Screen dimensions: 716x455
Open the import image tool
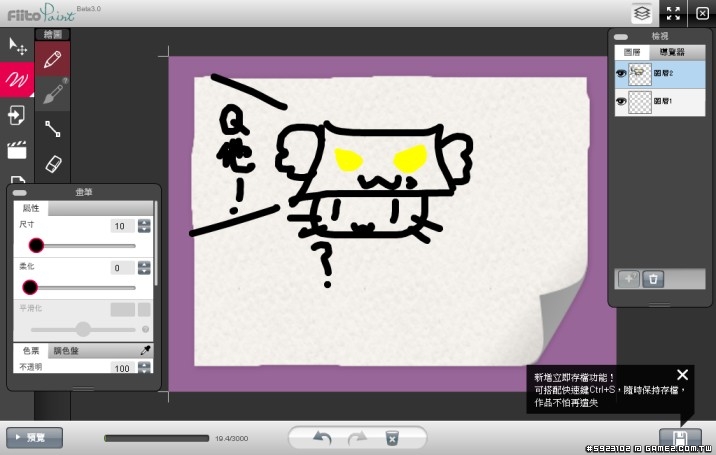pos(16,115)
